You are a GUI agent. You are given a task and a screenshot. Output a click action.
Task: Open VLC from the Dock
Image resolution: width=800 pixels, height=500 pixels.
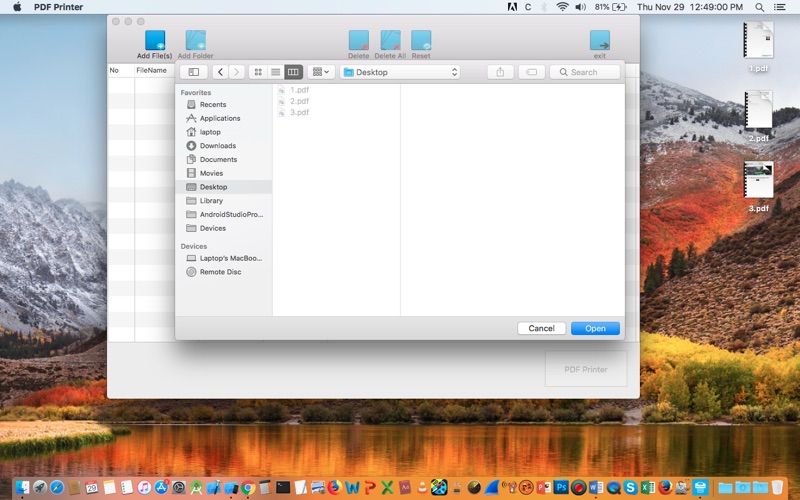pos(422,487)
